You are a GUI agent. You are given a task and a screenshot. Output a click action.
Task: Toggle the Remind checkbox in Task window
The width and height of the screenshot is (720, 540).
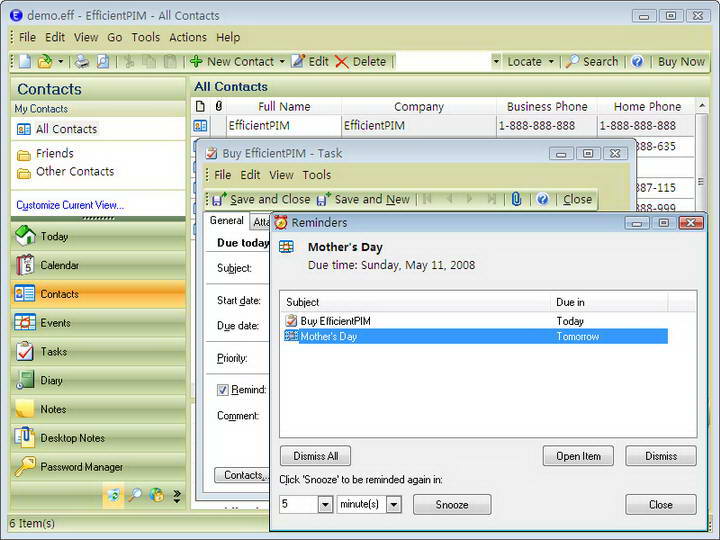pos(223,390)
